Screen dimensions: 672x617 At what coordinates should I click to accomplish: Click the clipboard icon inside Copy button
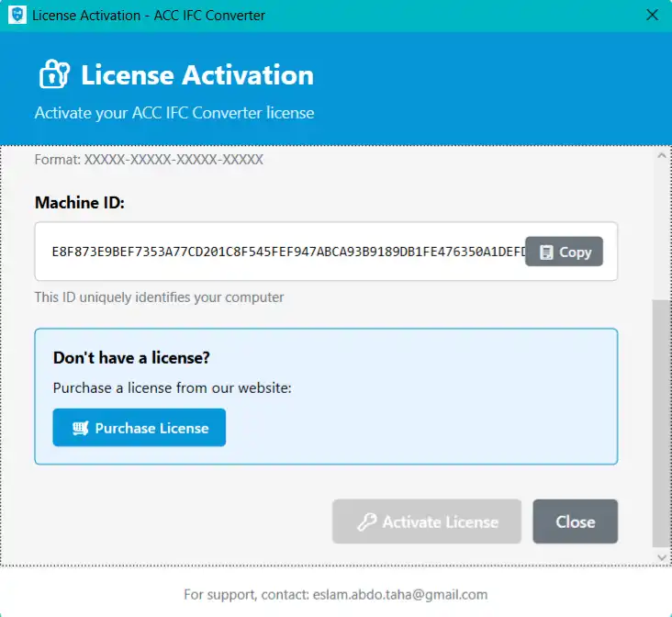[545, 252]
